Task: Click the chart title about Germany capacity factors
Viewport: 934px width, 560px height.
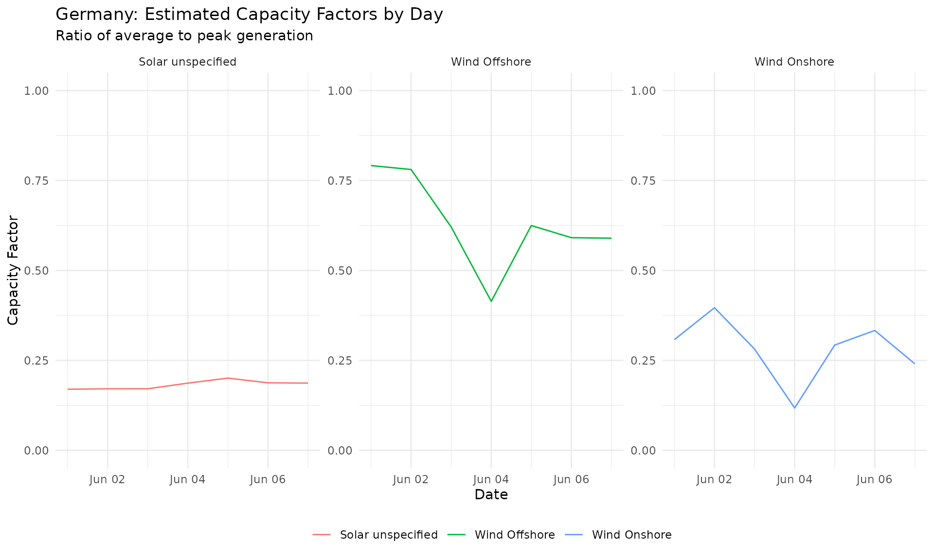Action: click(x=249, y=15)
